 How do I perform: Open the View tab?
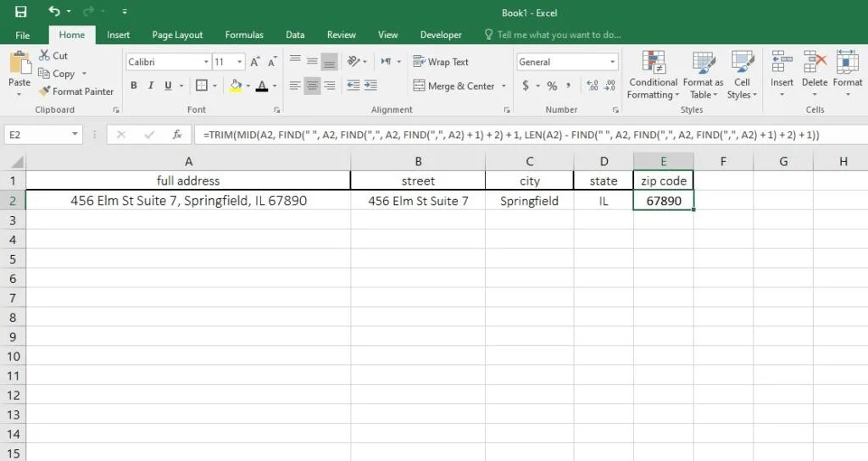coord(387,35)
